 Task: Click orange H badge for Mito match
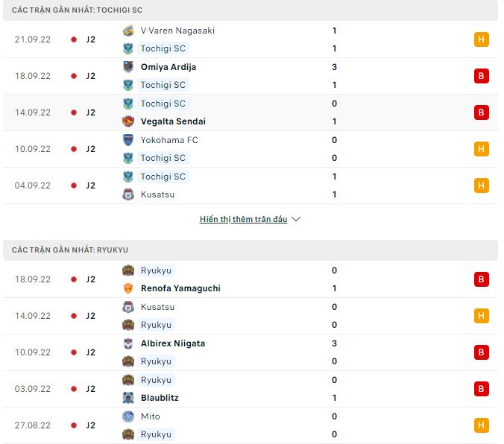(x=481, y=425)
